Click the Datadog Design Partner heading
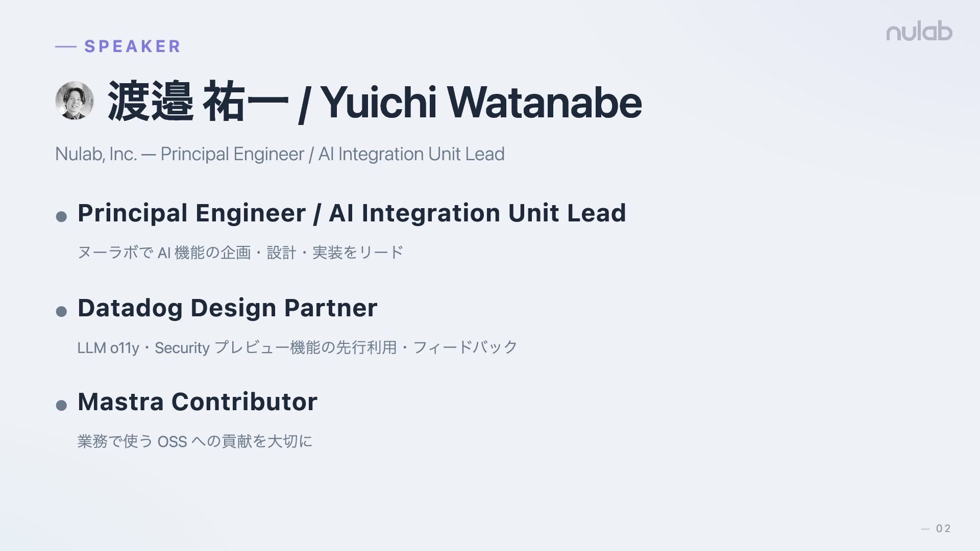The image size is (980, 551). pos(228,308)
